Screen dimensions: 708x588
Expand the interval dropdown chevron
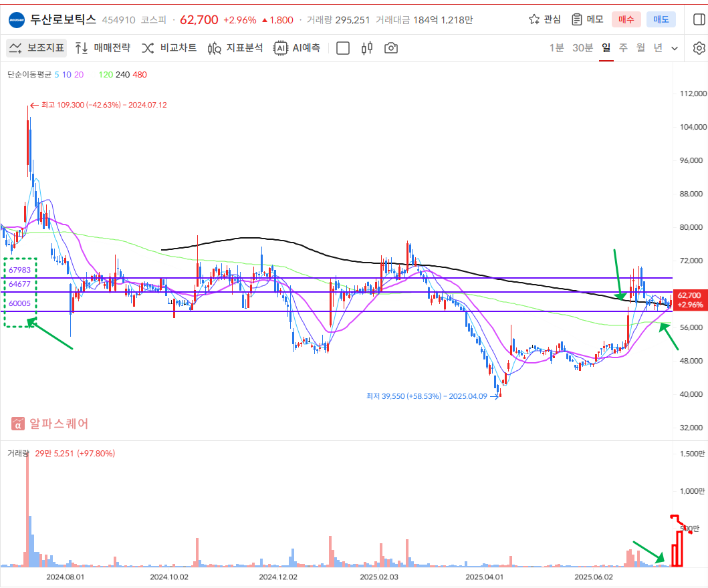point(675,48)
